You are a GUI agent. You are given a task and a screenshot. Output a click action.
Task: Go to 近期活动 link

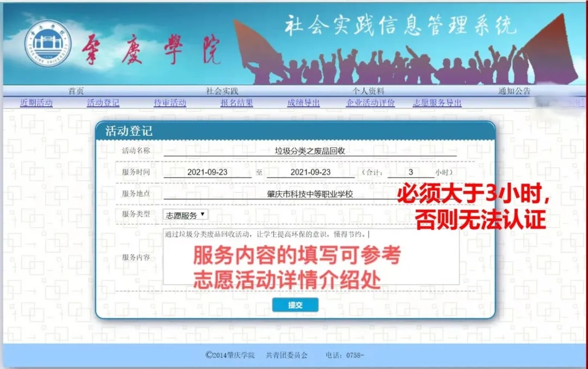[x=36, y=102]
